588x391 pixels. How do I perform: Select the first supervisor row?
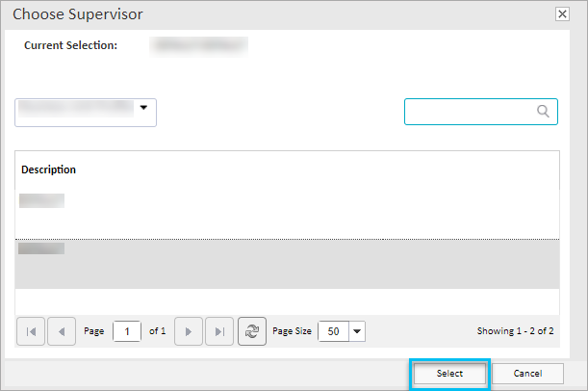[287, 215]
